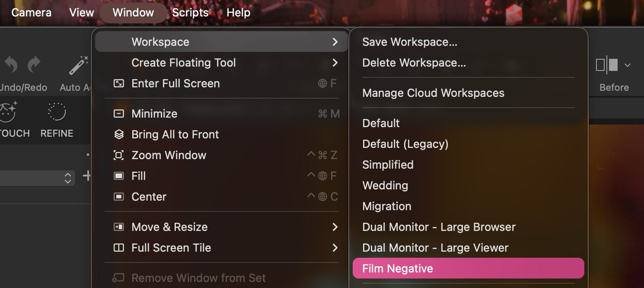The image size is (644, 288).
Task: Expand the Create Floating Tool submenu
Action: coord(335,63)
